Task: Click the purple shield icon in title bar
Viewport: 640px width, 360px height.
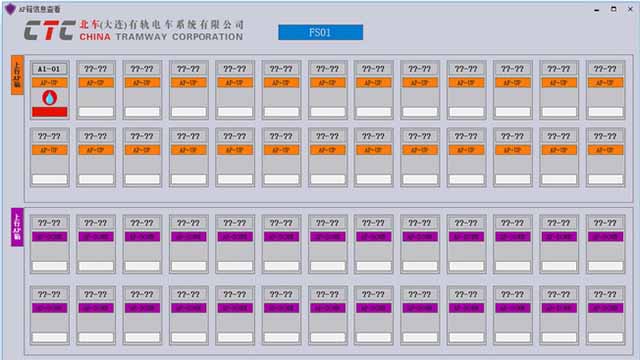Action: tap(10, 9)
